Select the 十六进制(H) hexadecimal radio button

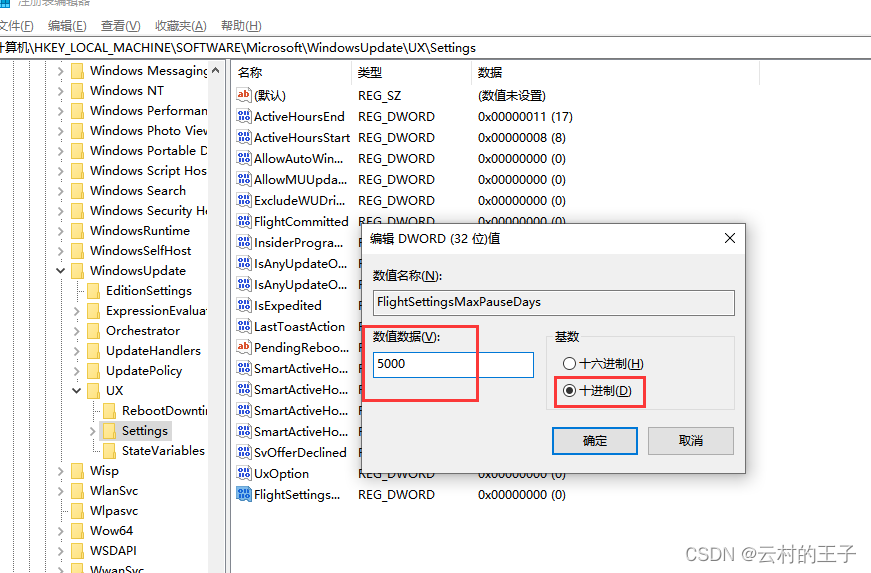pyautogui.click(x=569, y=364)
